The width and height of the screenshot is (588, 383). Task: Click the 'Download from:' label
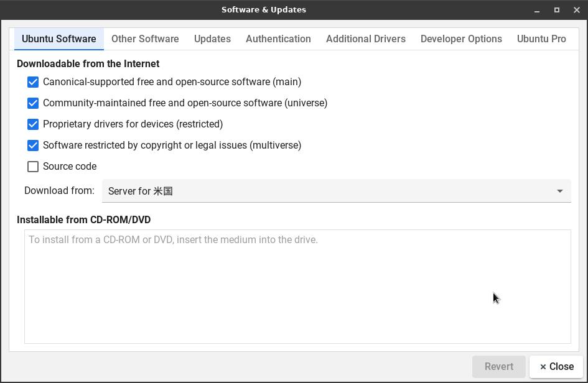click(59, 191)
